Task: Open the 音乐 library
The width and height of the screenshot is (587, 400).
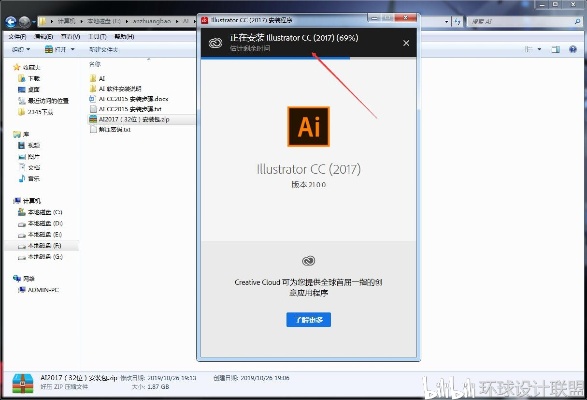Action: point(29,178)
